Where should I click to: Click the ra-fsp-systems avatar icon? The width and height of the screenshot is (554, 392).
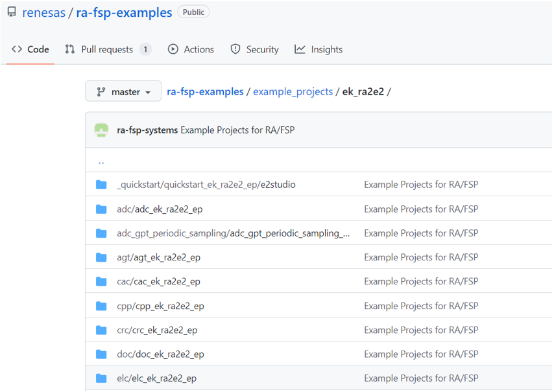101,130
